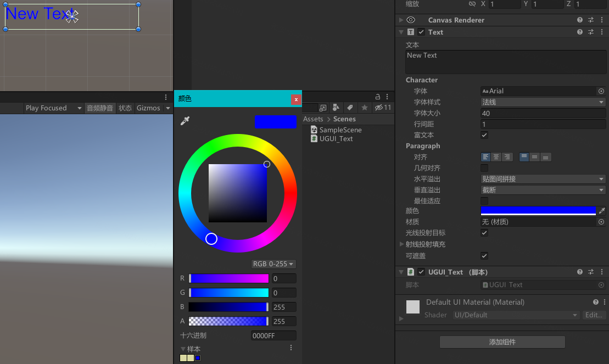Open the 垂直溢出 dropdown showing 截断
Image resolution: width=609 pixels, height=364 pixels.
tap(543, 189)
